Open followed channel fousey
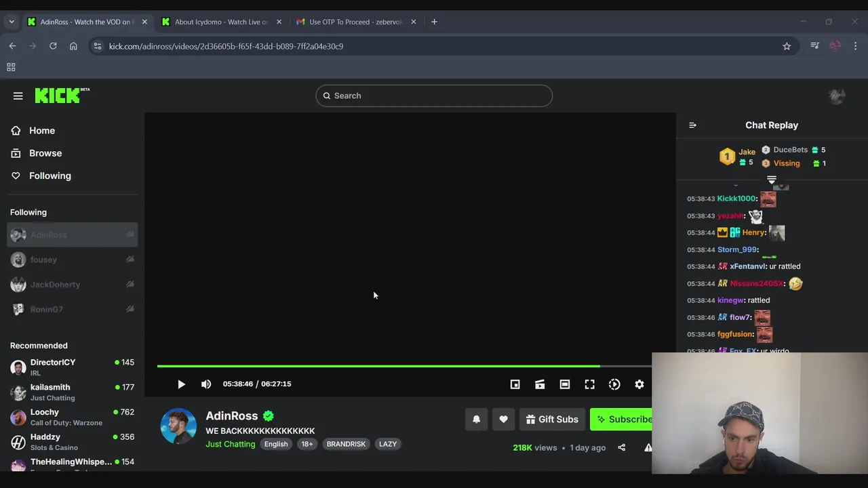The height and width of the screenshot is (488, 868). pyautogui.click(x=72, y=260)
